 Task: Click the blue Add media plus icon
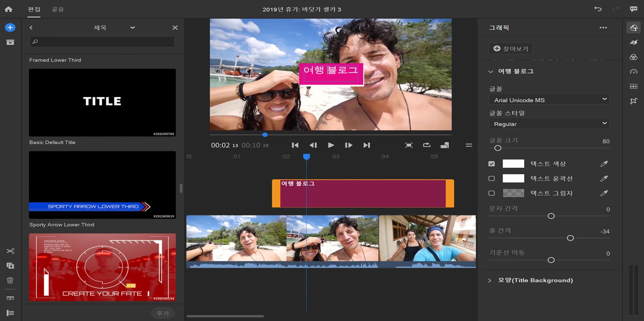click(10, 28)
